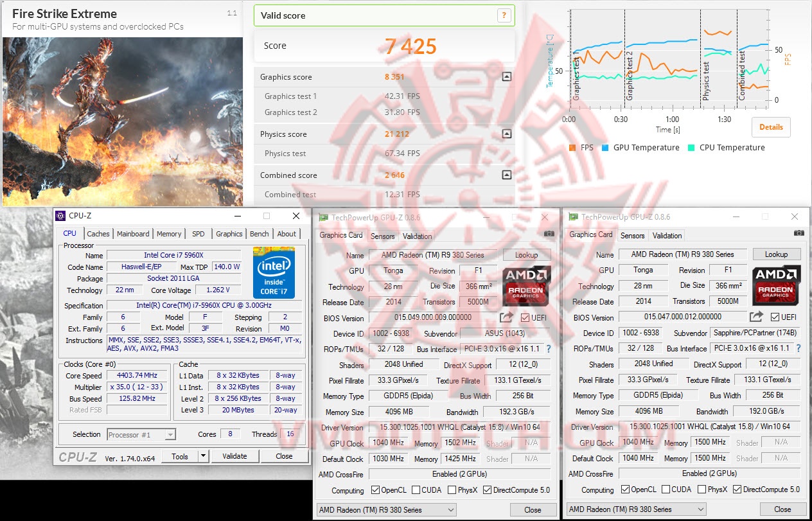Collapse the Combined score section
This screenshot has height=521, width=812.
507,175
